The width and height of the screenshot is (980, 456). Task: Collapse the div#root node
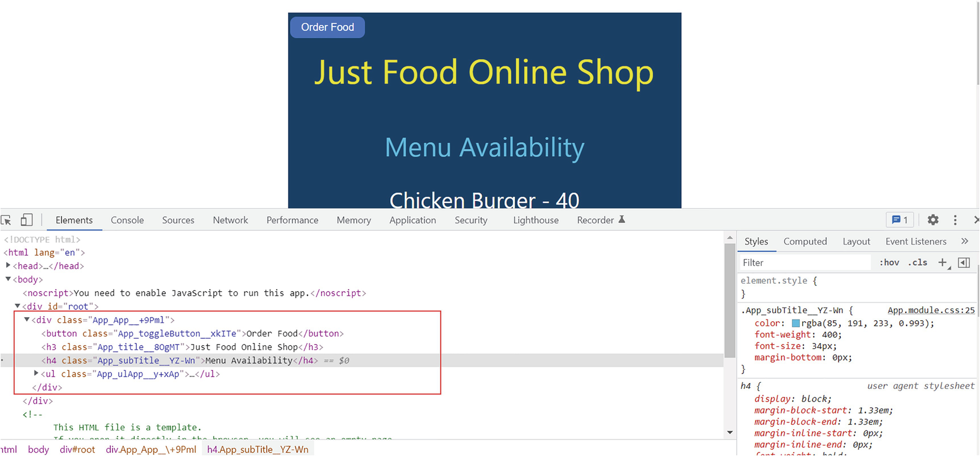pyautogui.click(x=18, y=306)
